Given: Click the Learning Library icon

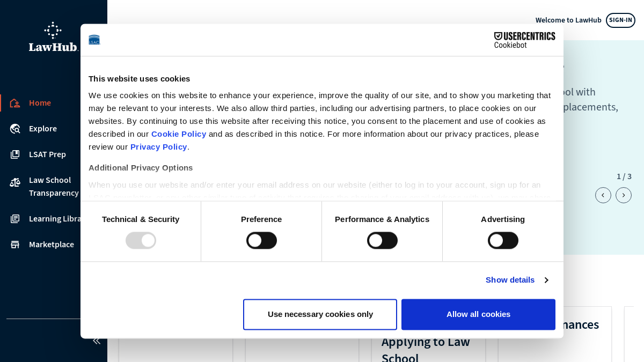Looking at the screenshot, I should [15, 219].
